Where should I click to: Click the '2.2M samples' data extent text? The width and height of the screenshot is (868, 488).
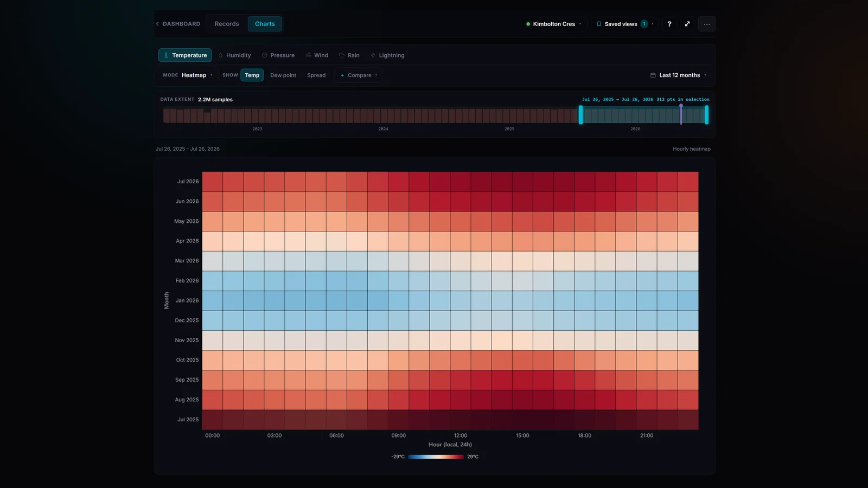215,100
